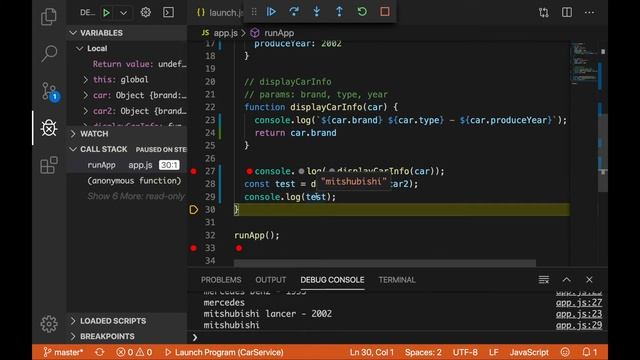
Task: Close the bottom panel
Action: pos(589,280)
